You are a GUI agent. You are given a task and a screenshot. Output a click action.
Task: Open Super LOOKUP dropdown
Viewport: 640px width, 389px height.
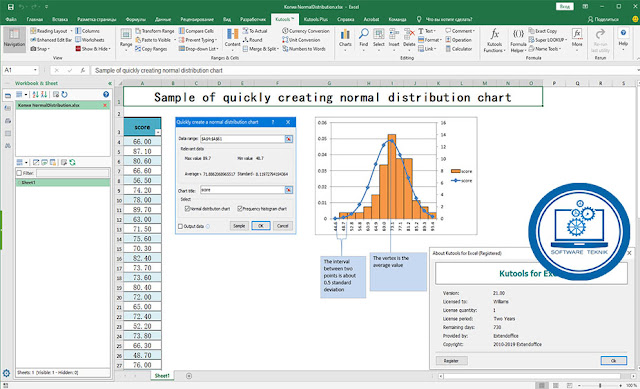(x=548, y=40)
